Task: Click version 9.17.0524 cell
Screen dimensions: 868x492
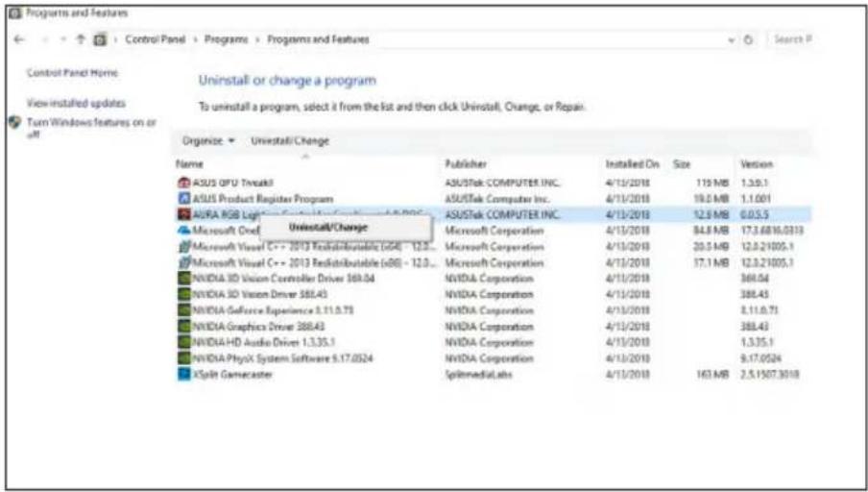Action: click(x=760, y=358)
